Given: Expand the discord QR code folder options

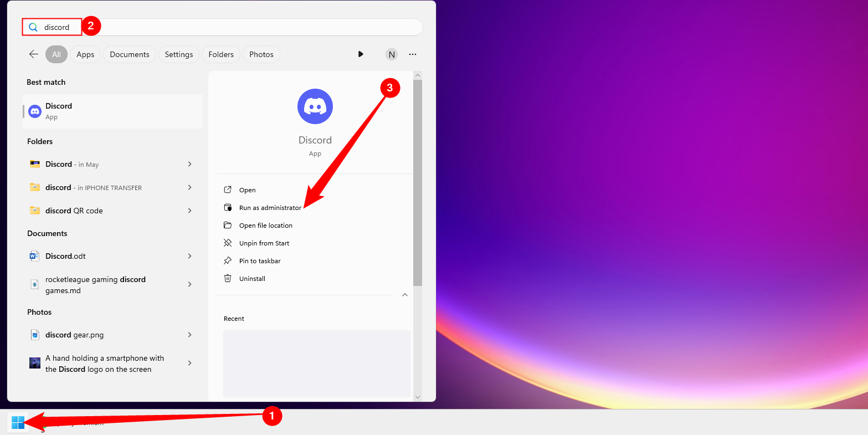Looking at the screenshot, I should (x=190, y=211).
